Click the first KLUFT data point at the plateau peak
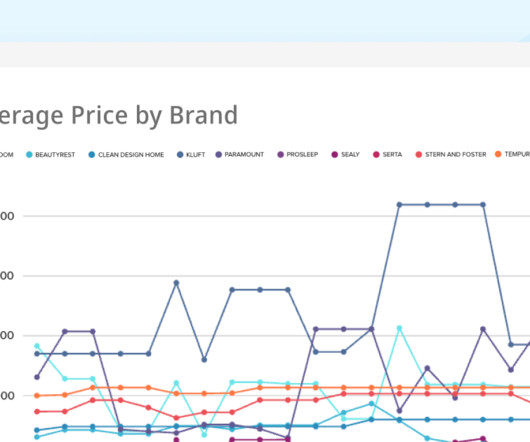 pyautogui.click(x=399, y=205)
